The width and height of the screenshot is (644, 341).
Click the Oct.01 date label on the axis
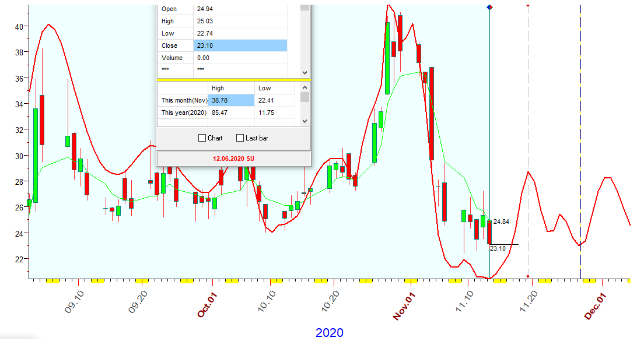tap(207, 305)
